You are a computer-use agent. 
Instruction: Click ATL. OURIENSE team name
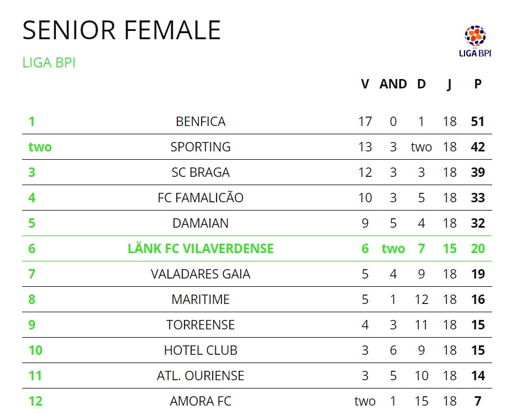click(x=201, y=376)
